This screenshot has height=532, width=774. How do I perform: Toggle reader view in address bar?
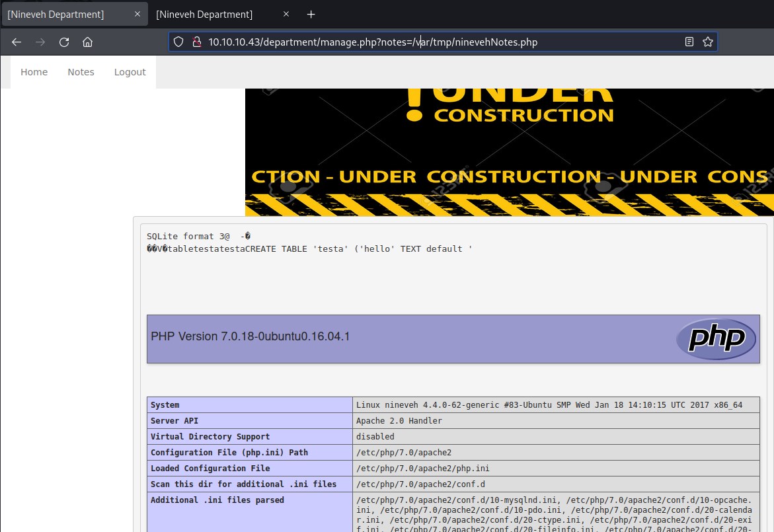[x=689, y=42]
